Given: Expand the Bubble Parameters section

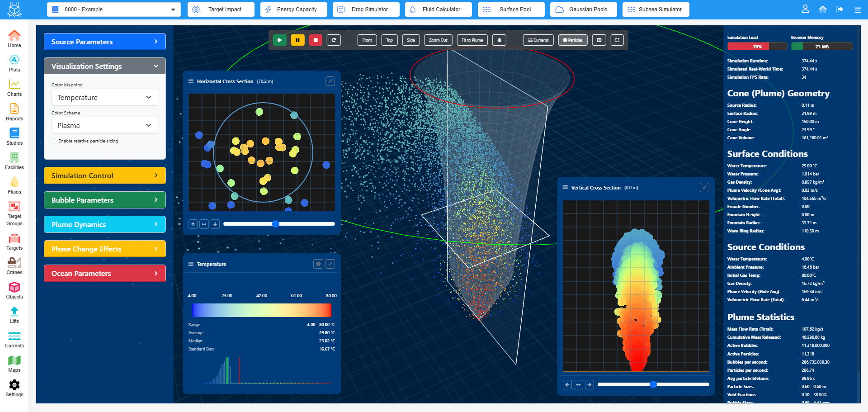Looking at the screenshot, I should (x=104, y=200).
